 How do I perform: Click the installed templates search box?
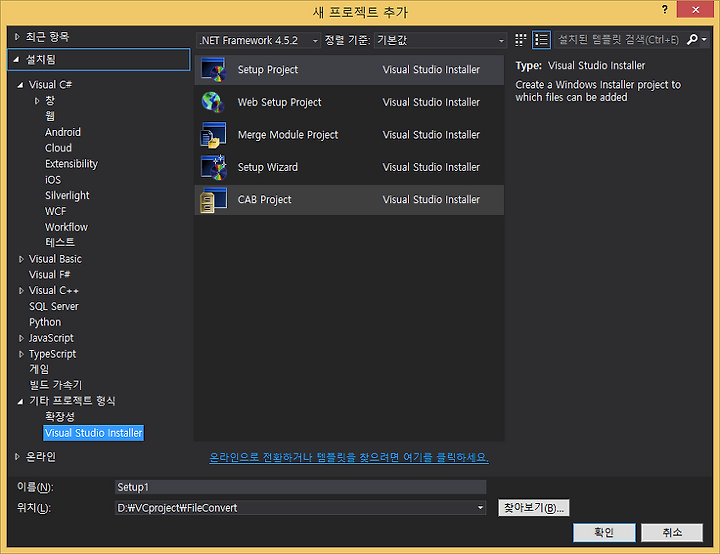point(619,40)
